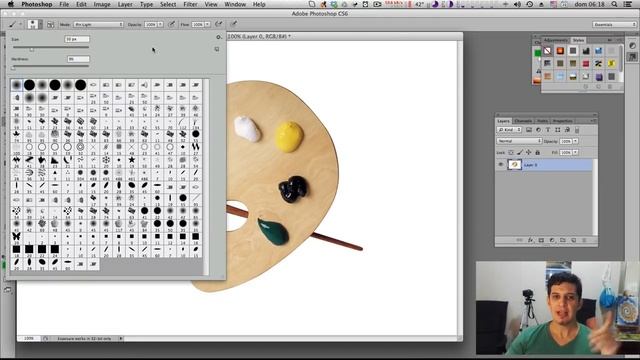640x360 pixels.
Task: Select the snowflake brush preset
Action: point(106,160)
